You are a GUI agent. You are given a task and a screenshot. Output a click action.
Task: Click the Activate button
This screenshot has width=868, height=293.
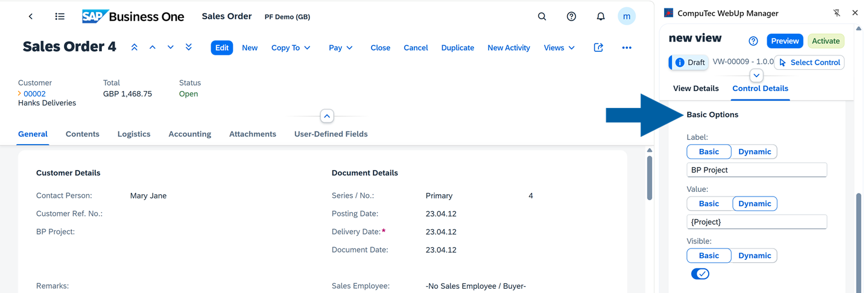click(825, 41)
